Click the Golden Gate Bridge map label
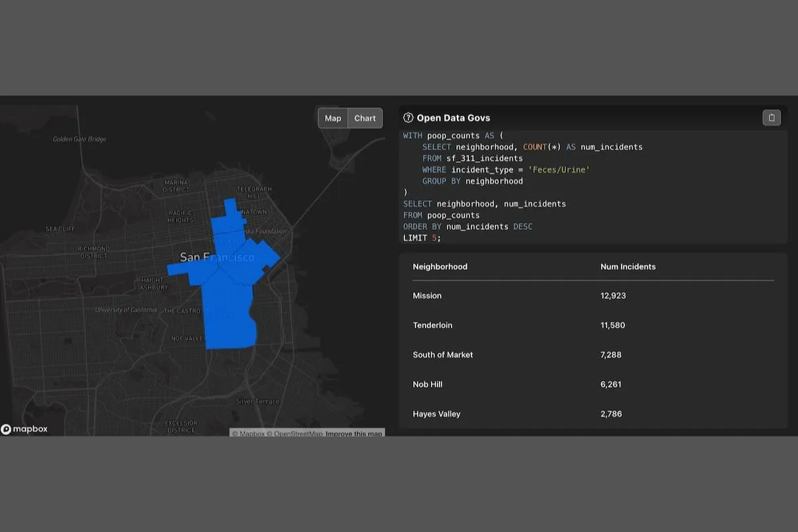Image resolution: width=798 pixels, height=532 pixels. [x=79, y=139]
